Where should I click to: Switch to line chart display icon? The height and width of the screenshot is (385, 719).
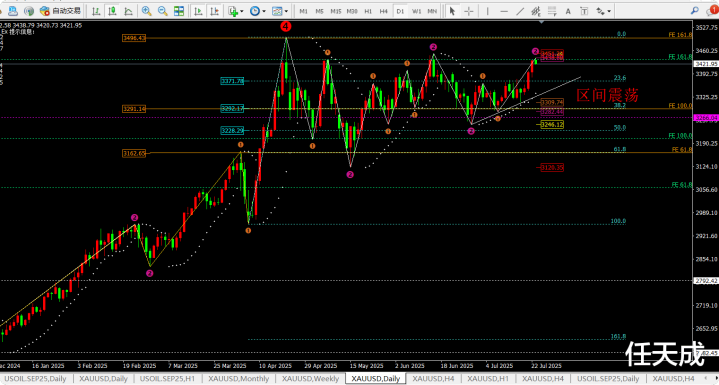129,11
